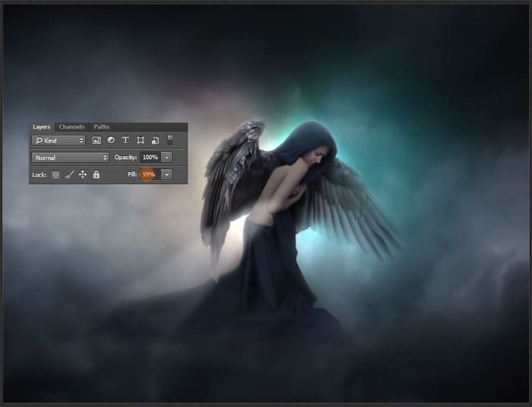Click the Opacity 100% value field
This screenshot has height=407, width=532.
(150, 157)
